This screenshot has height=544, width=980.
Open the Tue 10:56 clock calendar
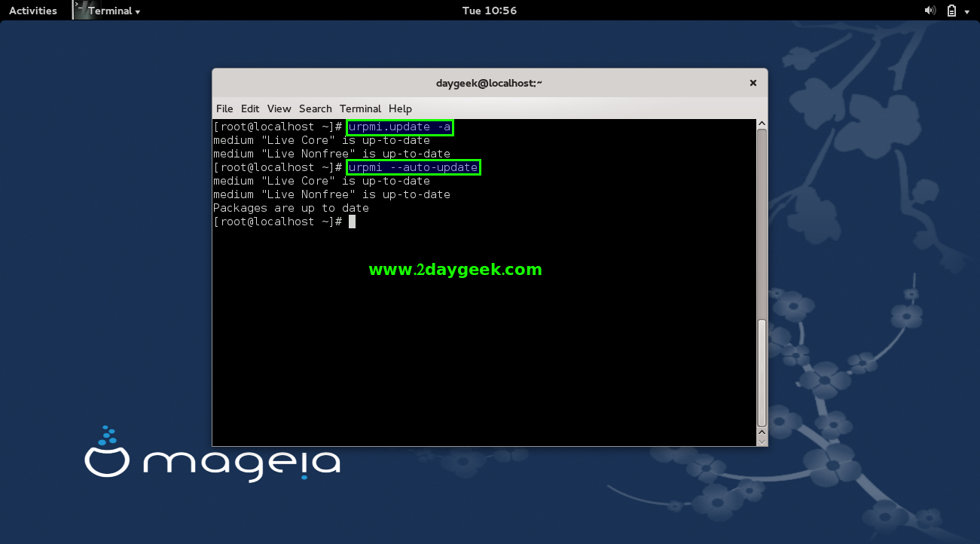coord(489,11)
